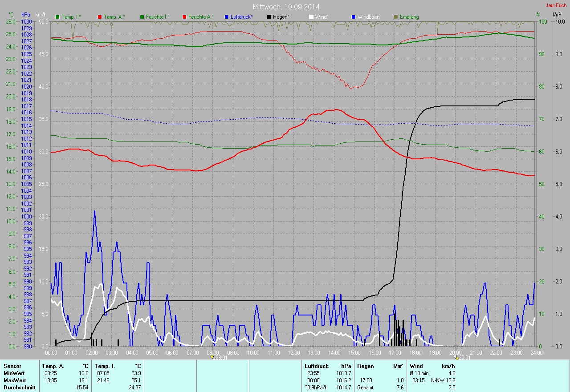Click the indoor minimum value "23.9"
The image size is (570, 392).
click(136, 373)
